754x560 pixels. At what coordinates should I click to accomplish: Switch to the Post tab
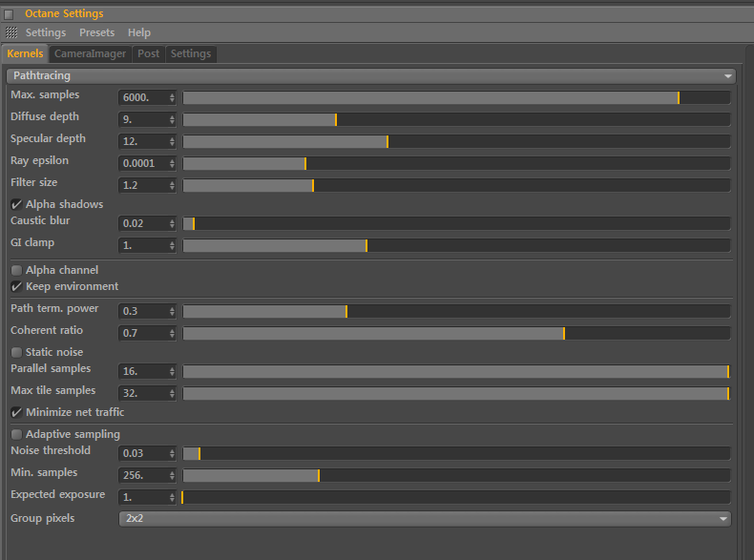tap(148, 53)
